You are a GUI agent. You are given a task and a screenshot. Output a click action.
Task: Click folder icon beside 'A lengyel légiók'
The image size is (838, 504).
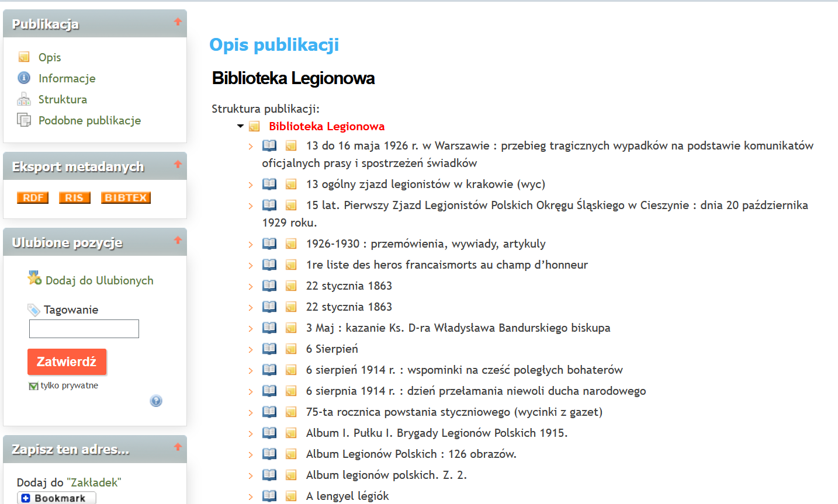click(291, 496)
